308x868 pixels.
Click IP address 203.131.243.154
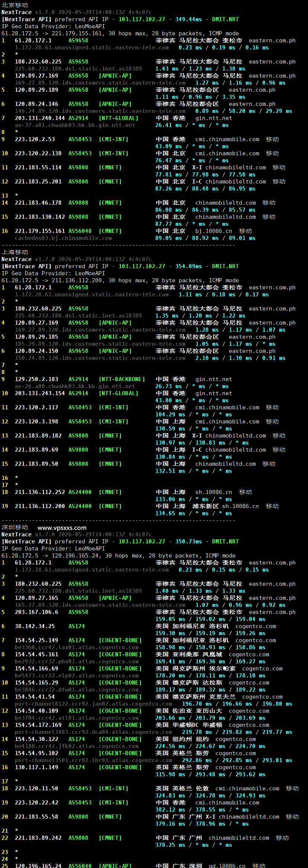click(x=40, y=393)
